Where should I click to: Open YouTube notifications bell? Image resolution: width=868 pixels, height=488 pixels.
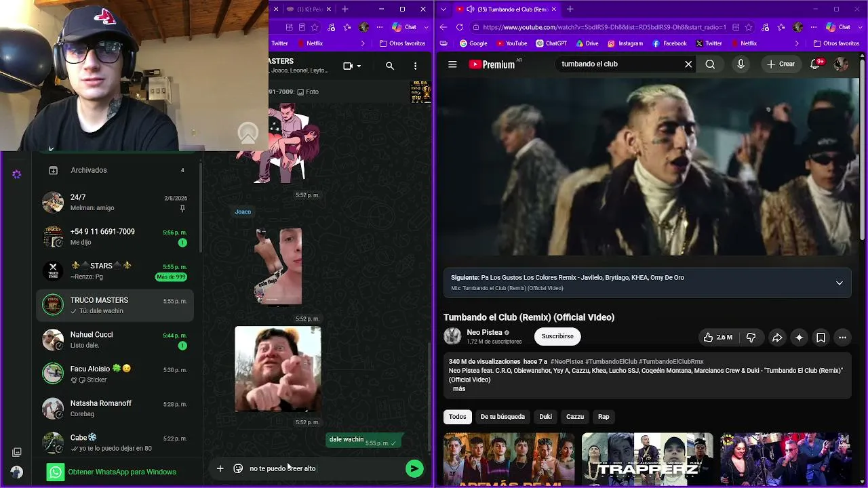point(816,64)
